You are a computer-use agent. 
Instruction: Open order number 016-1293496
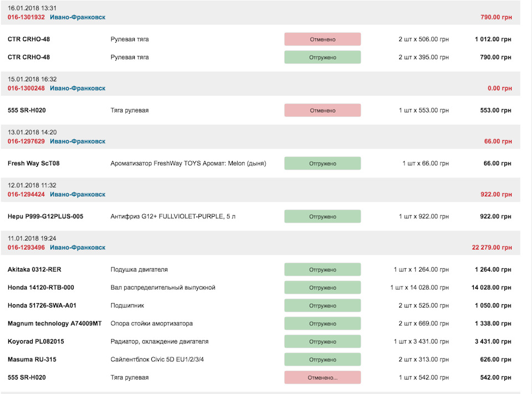pyautogui.click(x=26, y=248)
